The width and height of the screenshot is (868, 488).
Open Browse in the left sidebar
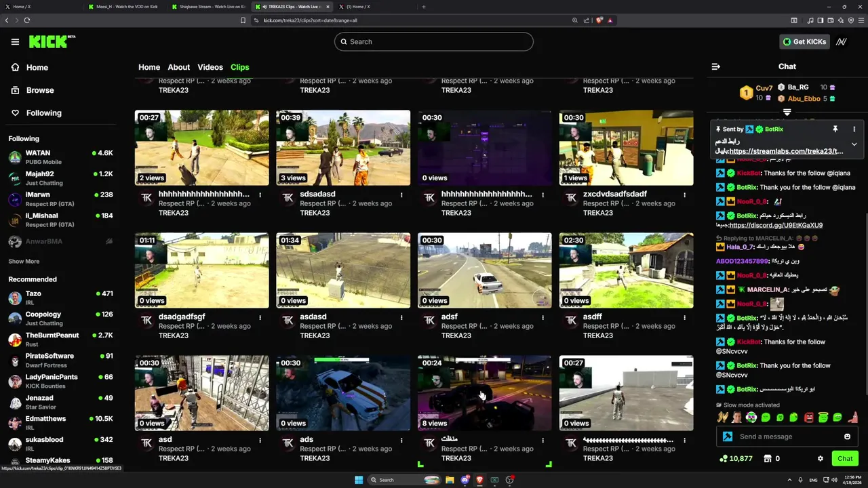pyautogui.click(x=40, y=90)
